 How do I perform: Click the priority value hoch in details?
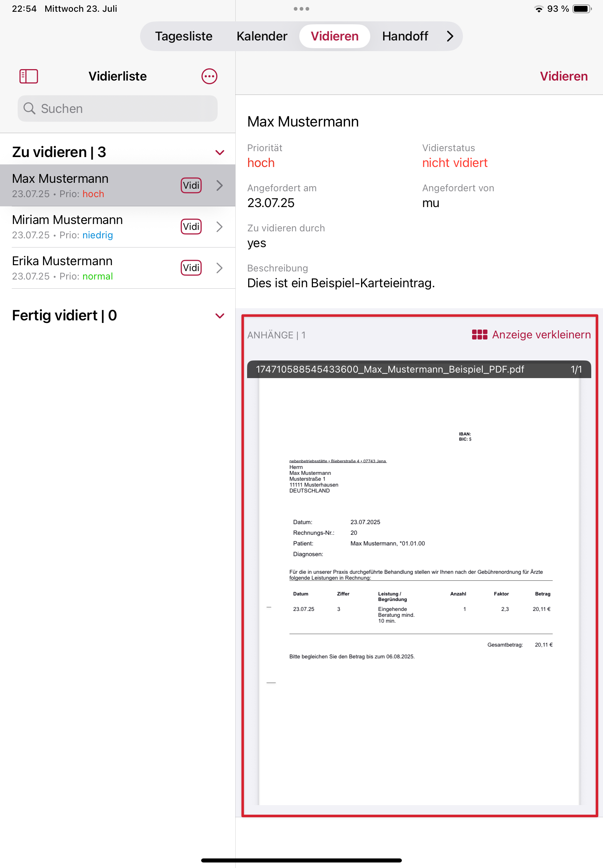(261, 163)
